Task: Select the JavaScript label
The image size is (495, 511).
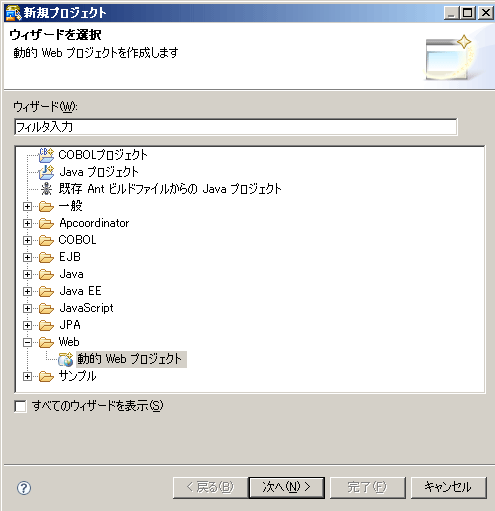Action: coord(86,308)
